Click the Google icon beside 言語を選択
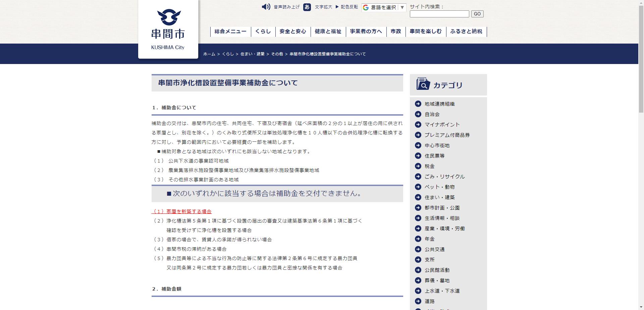Viewport: 644px width, 310px height. 365,7
